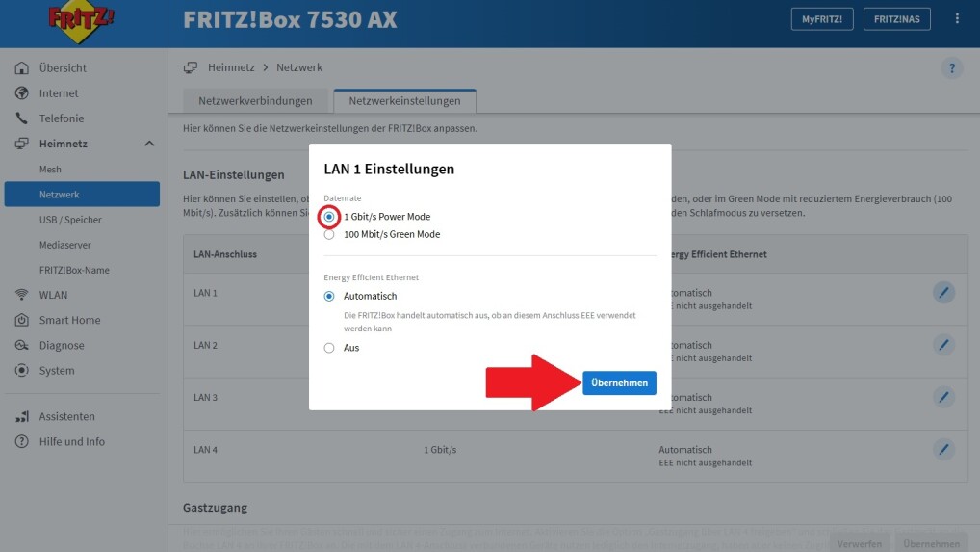
Task: Click the WLAN wifi icon
Action: pyautogui.click(x=22, y=295)
